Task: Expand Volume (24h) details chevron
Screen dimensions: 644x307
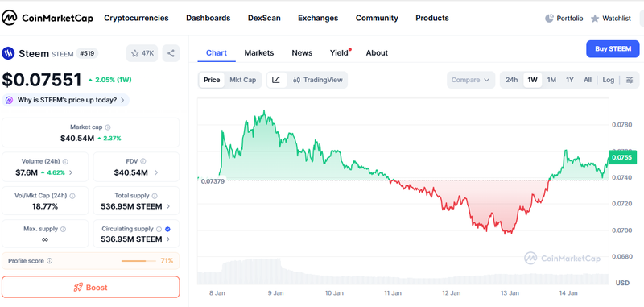Action: coord(71,172)
